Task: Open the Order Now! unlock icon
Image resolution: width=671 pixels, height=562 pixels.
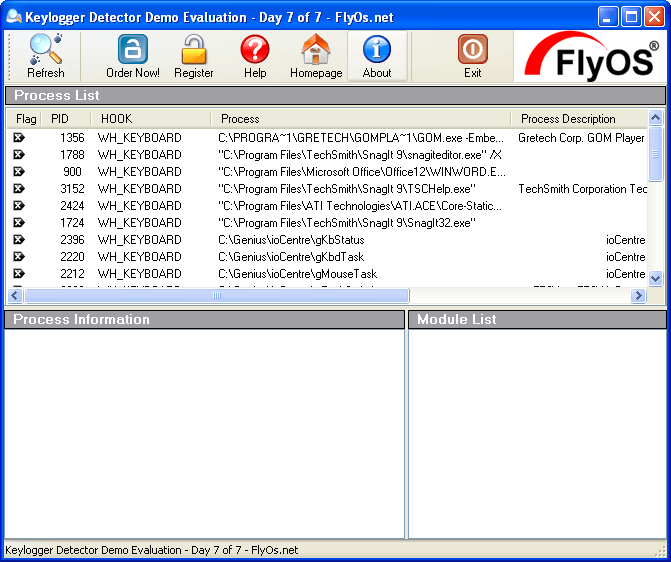Action: (x=133, y=49)
